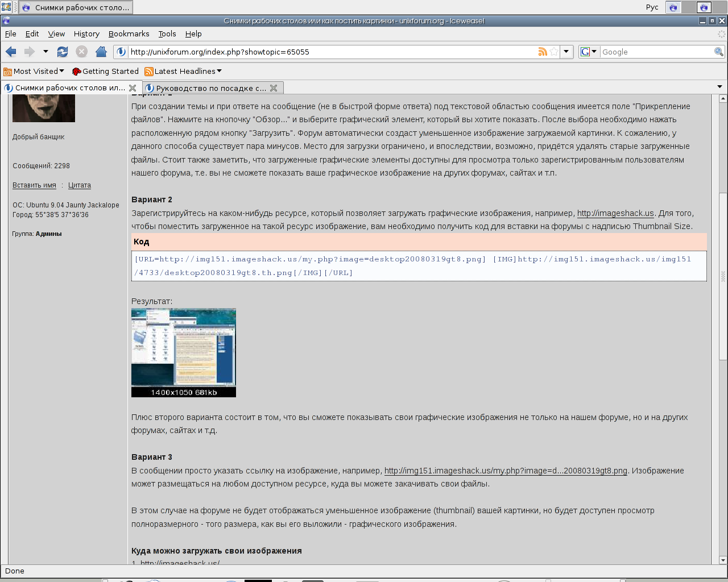The image size is (728, 582).
Task: Bookmark this page with the star icon
Action: click(x=554, y=52)
